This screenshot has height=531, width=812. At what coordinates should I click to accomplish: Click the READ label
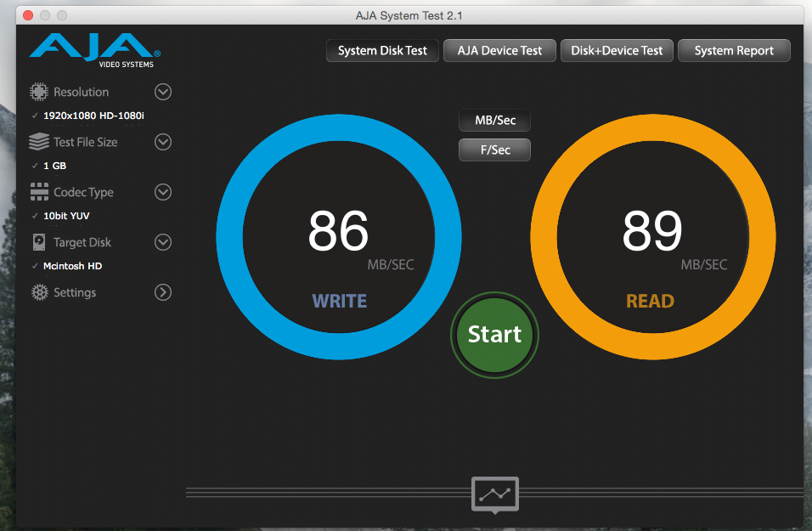pos(651,301)
